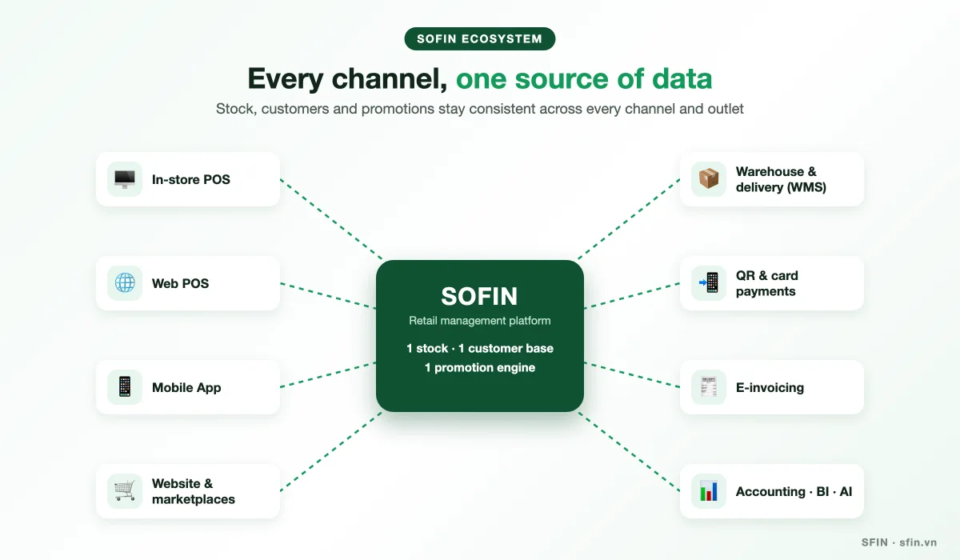Image resolution: width=960 pixels, height=560 pixels.
Task: Click the '1 promotion engine' line
Action: coord(480,368)
